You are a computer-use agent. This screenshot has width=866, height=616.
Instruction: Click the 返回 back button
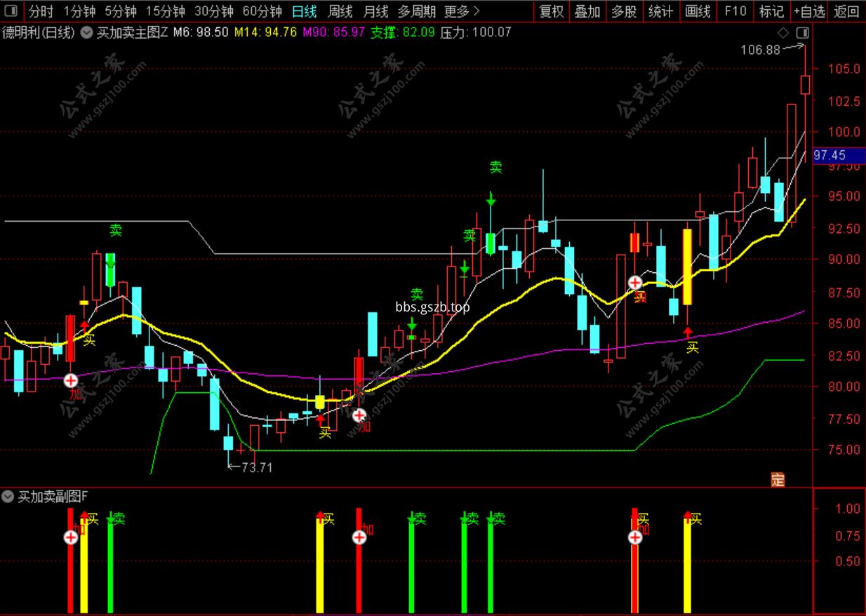pyautogui.click(x=846, y=11)
